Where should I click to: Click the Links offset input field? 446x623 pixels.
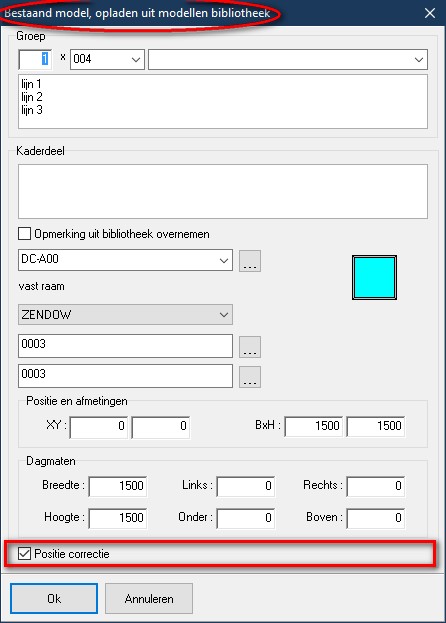tap(245, 486)
